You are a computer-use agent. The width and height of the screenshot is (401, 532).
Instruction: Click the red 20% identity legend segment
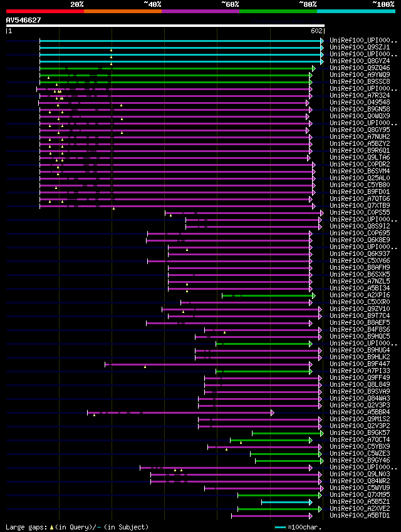45,11
